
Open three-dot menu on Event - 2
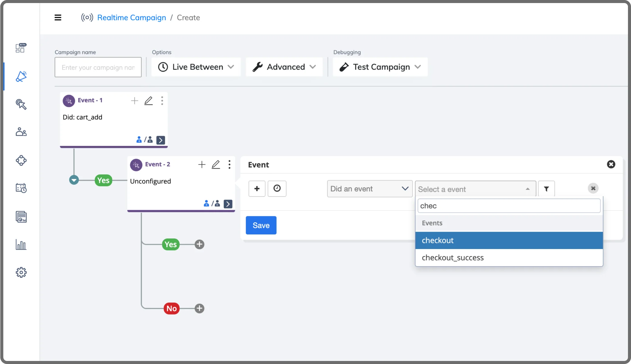(229, 164)
